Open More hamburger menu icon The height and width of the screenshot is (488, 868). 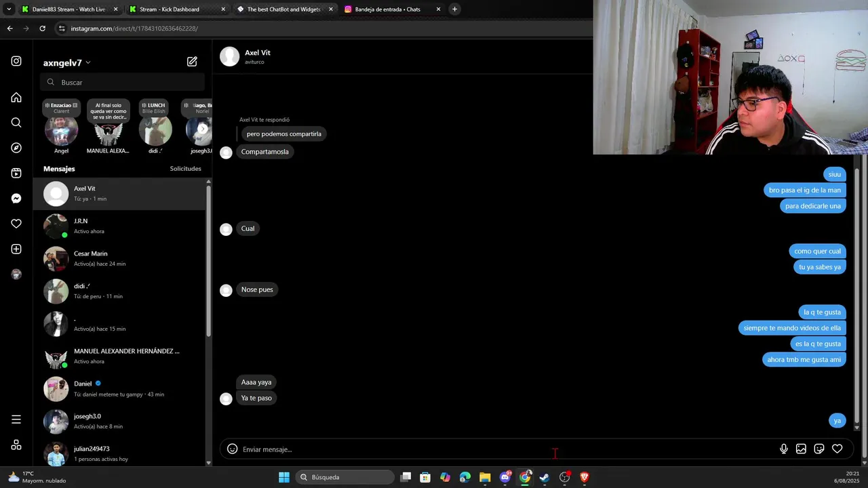16,420
